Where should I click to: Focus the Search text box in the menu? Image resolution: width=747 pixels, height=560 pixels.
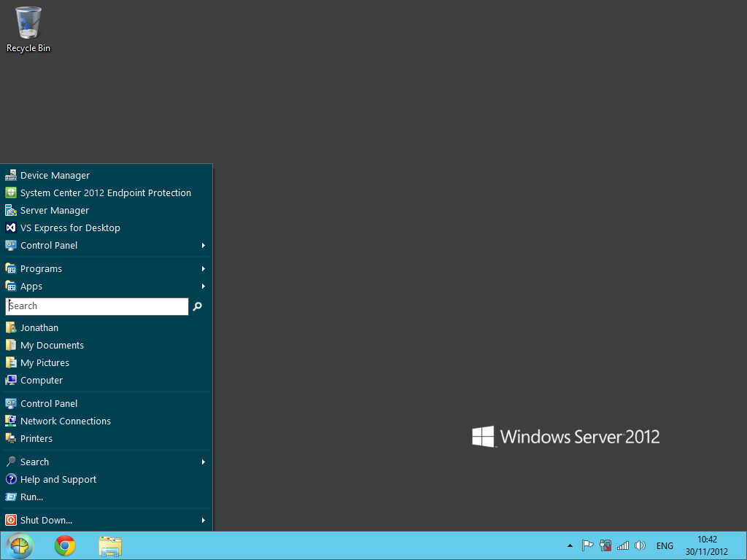(x=97, y=306)
